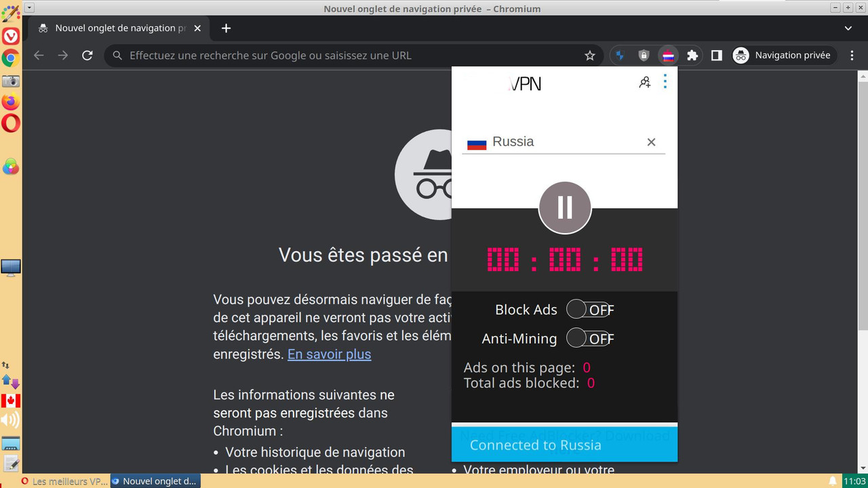Click the gray padlock shield extension icon
868x488 pixels.
pos(644,56)
